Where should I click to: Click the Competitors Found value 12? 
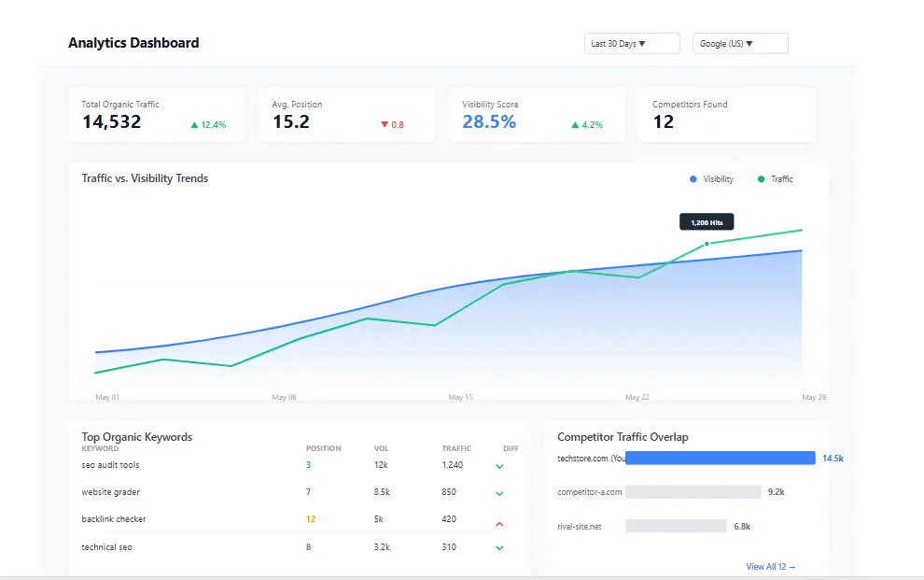663,121
